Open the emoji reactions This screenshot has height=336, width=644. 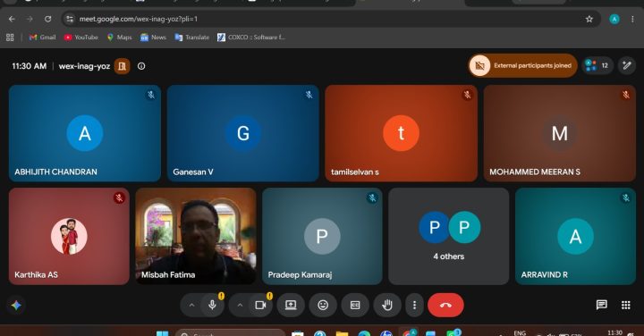(323, 306)
